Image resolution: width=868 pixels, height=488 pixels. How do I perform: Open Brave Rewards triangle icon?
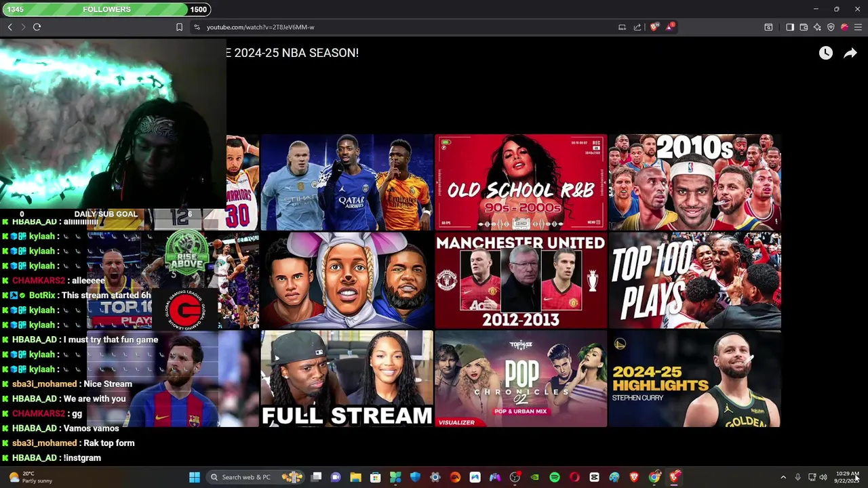670,27
